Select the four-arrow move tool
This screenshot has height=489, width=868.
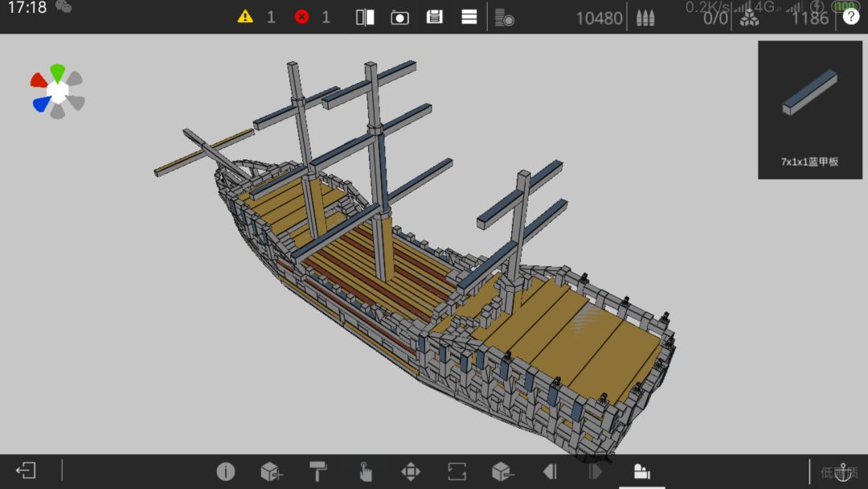click(x=411, y=472)
